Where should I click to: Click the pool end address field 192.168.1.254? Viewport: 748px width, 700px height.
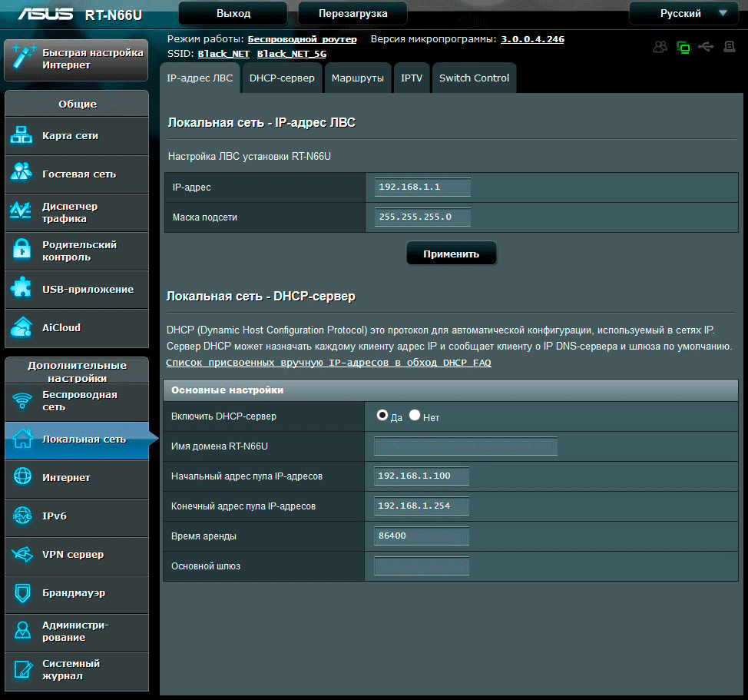(x=422, y=506)
